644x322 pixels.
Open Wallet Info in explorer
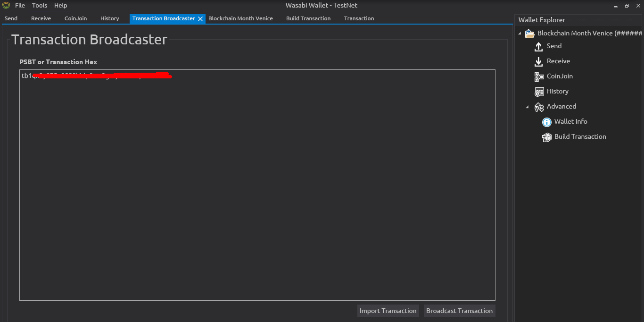(x=570, y=121)
